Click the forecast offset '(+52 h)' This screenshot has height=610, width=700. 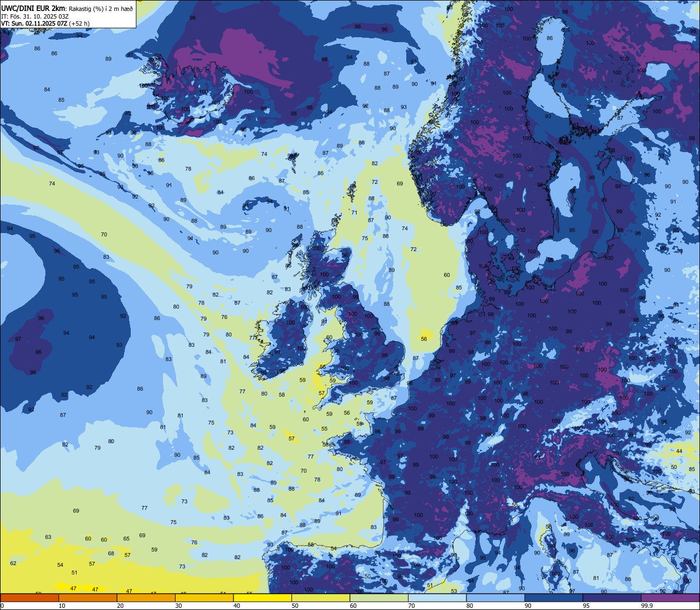tap(79, 24)
